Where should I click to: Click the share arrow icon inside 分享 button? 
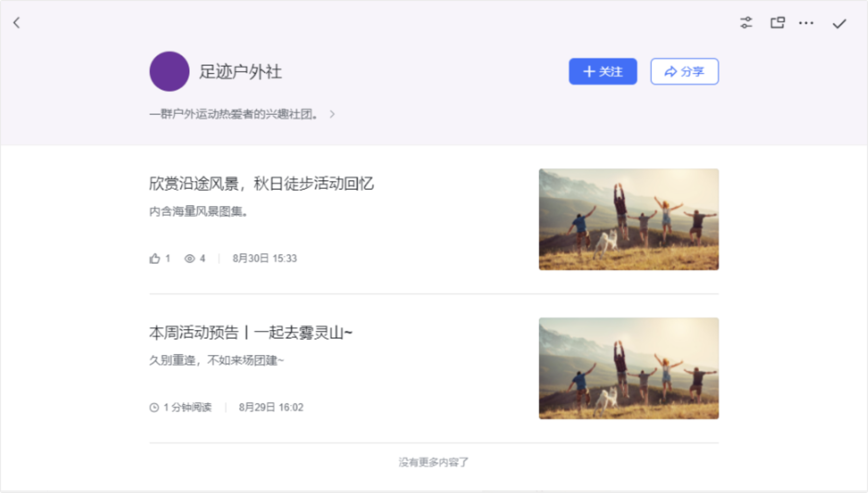click(670, 71)
